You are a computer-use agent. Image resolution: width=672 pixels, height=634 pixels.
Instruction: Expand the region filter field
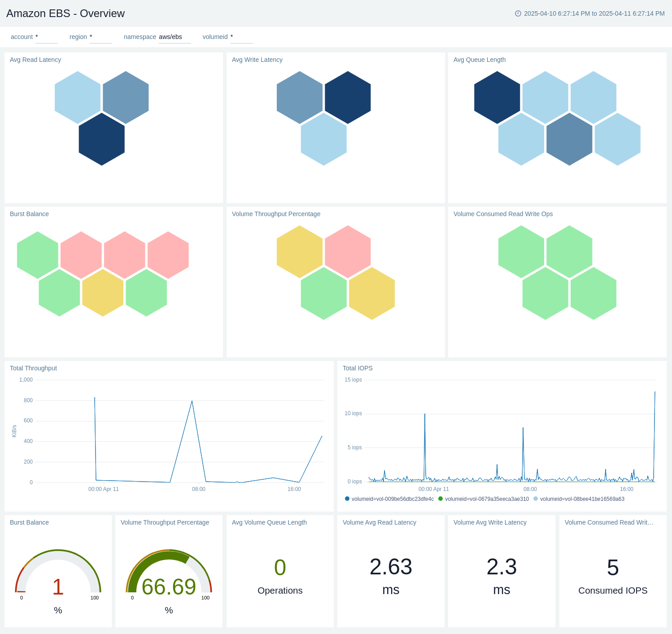click(100, 37)
